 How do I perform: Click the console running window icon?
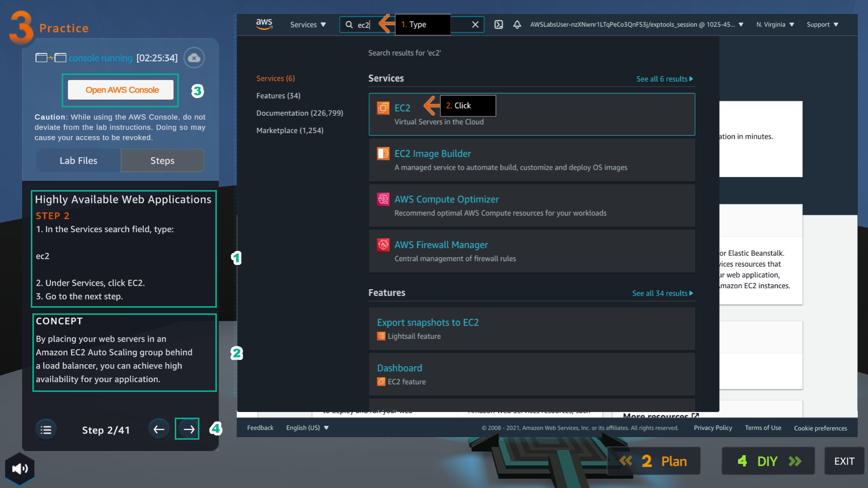pyautogui.click(x=51, y=58)
